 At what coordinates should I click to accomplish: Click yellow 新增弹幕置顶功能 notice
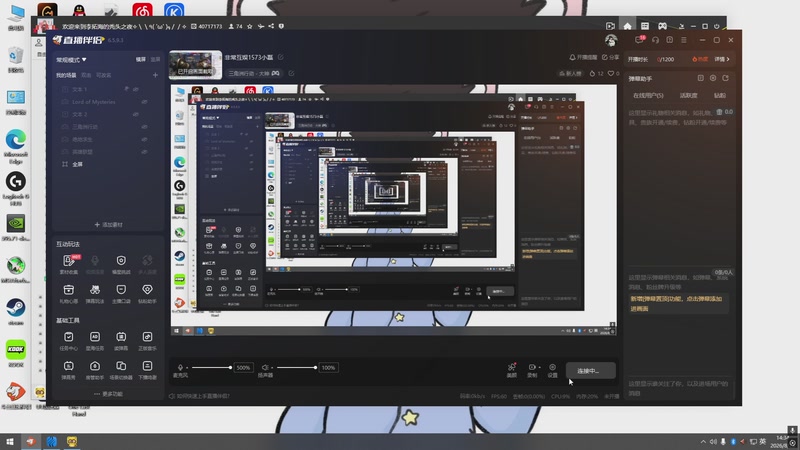[x=677, y=304]
